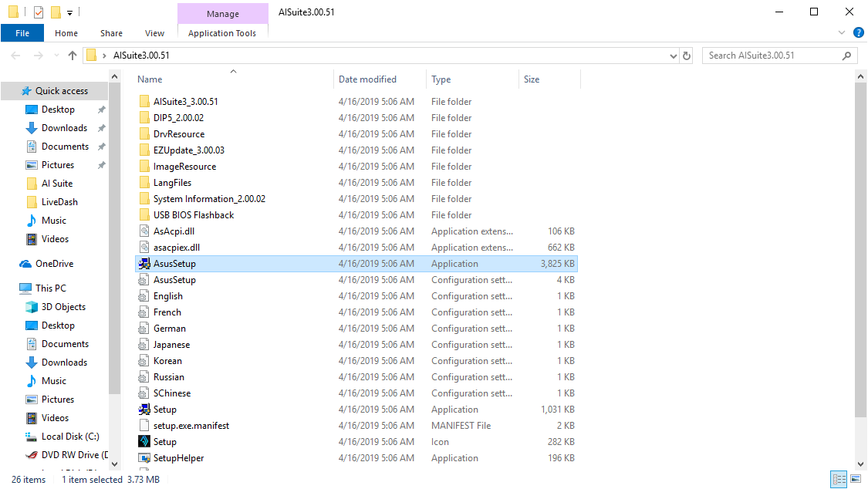Select This PC in navigation pane
Screen dimensions: 868x489
[42, 288]
